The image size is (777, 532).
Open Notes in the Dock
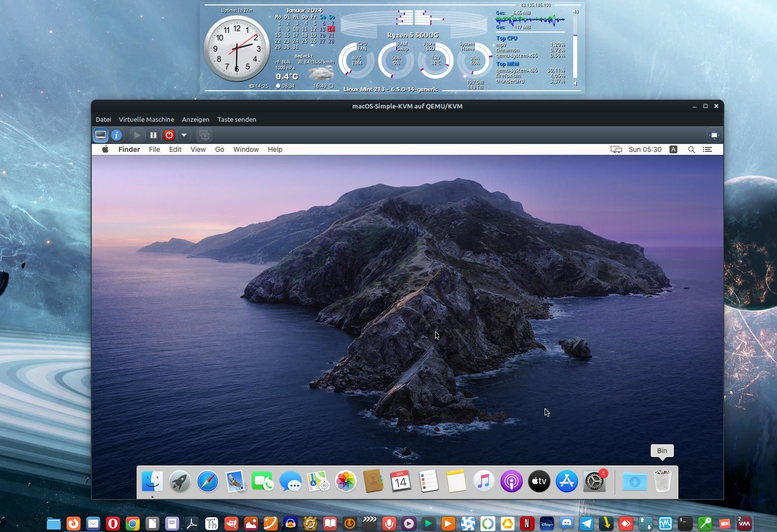(456, 481)
